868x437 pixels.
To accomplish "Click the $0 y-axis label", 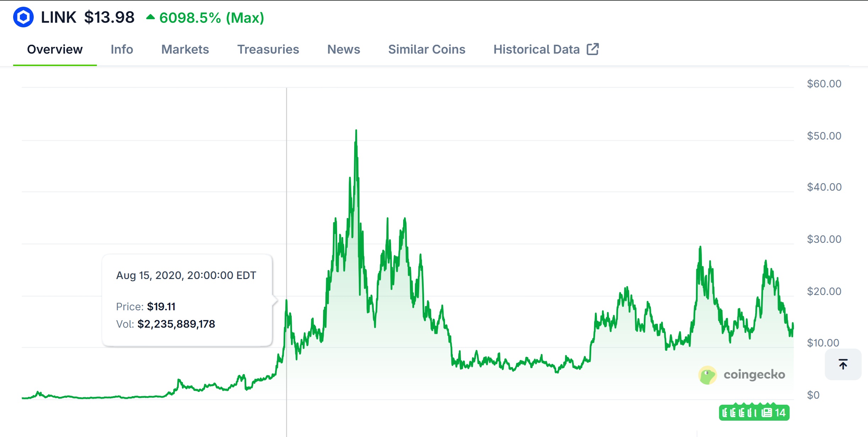I will [x=813, y=395].
